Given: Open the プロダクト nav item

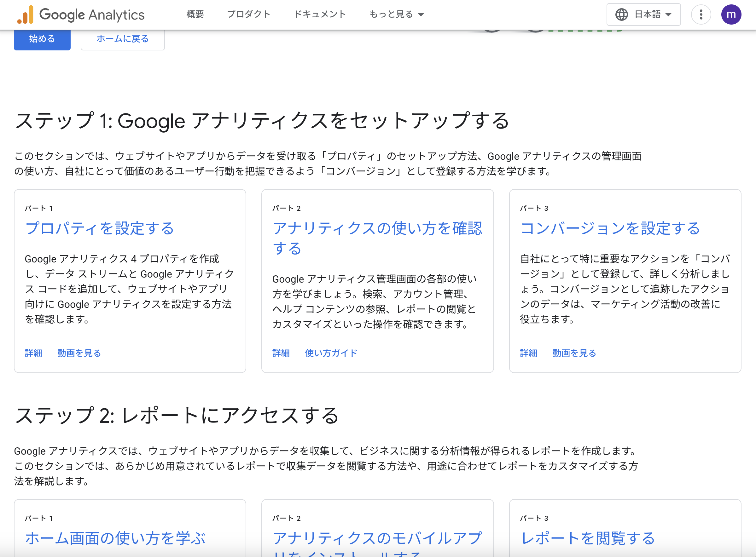Looking at the screenshot, I should pos(249,14).
